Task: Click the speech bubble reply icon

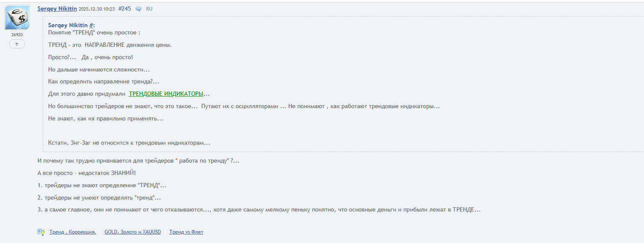Action: [139, 9]
